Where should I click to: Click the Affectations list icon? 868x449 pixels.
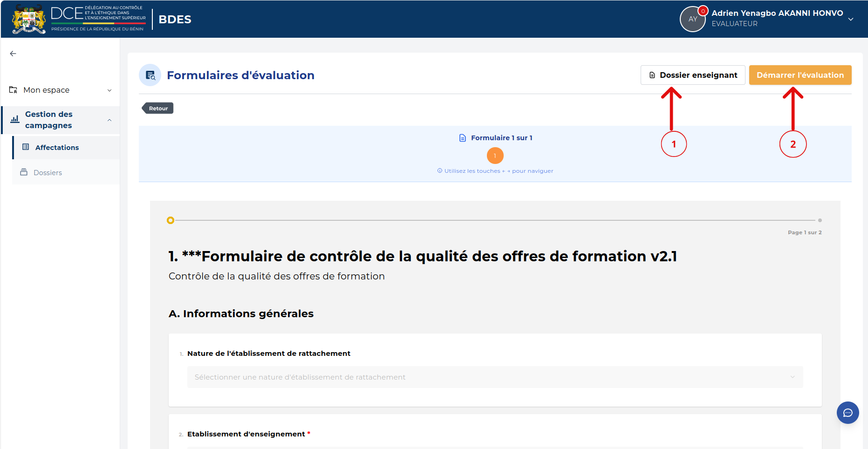26,147
